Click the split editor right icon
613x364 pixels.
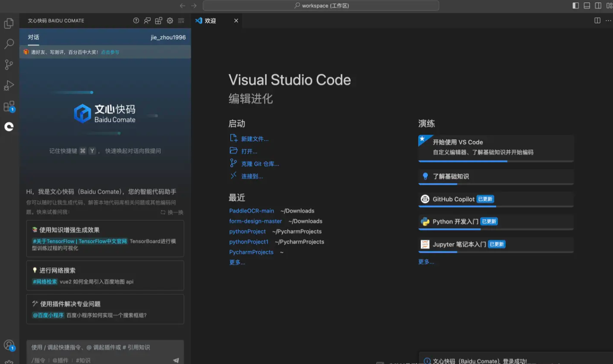point(598,21)
